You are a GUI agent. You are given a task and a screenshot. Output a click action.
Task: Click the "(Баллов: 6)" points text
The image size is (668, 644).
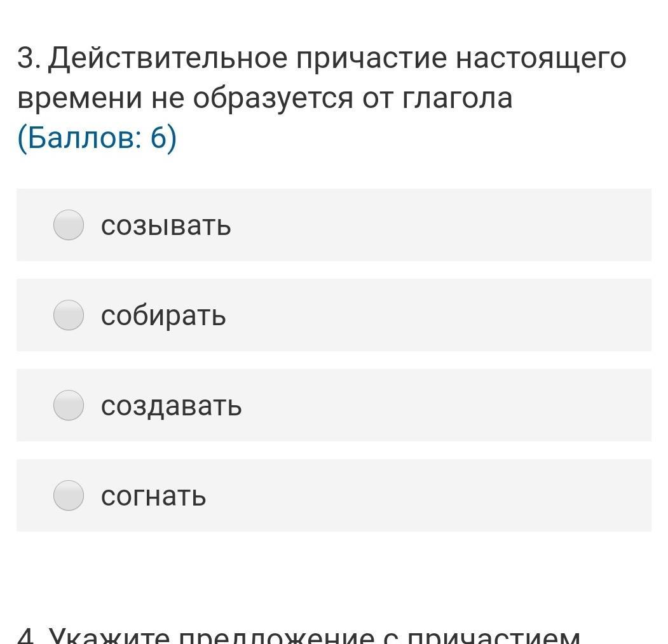pyautogui.click(x=97, y=138)
